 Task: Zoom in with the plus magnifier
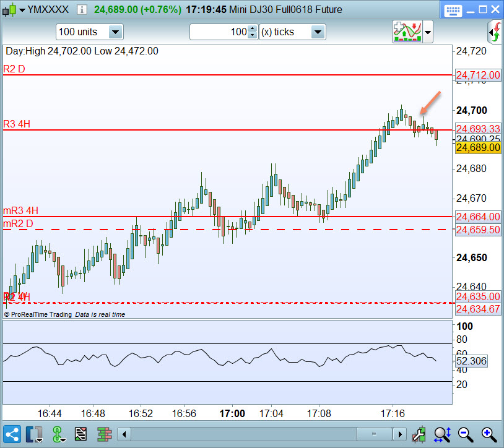coord(489,434)
